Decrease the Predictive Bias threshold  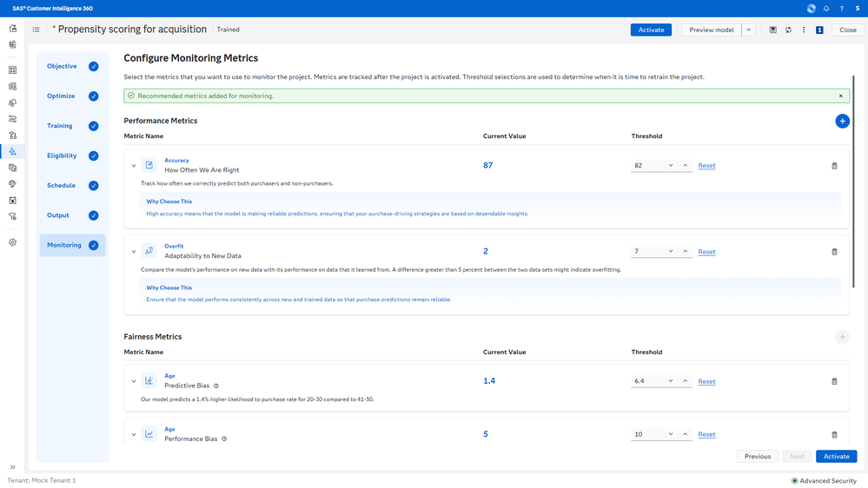point(671,380)
